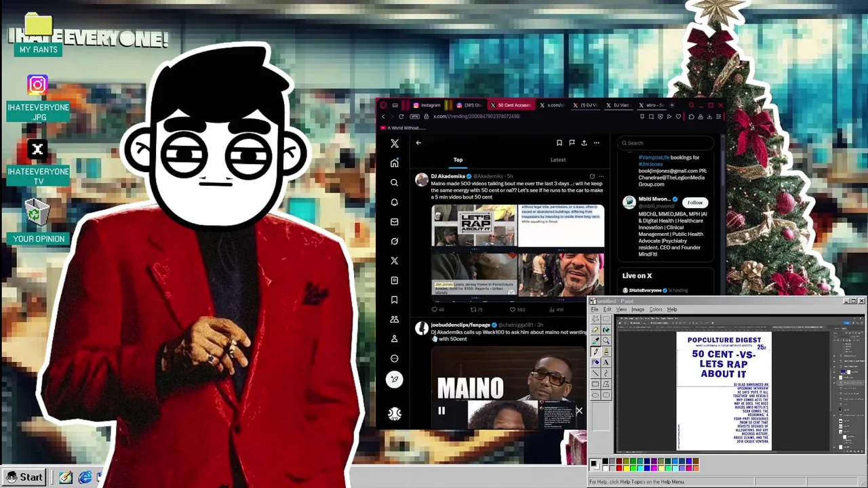Go to X Home in the sidebar
The height and width of the screenshot is (488, 868).
[x=394, y=163]
